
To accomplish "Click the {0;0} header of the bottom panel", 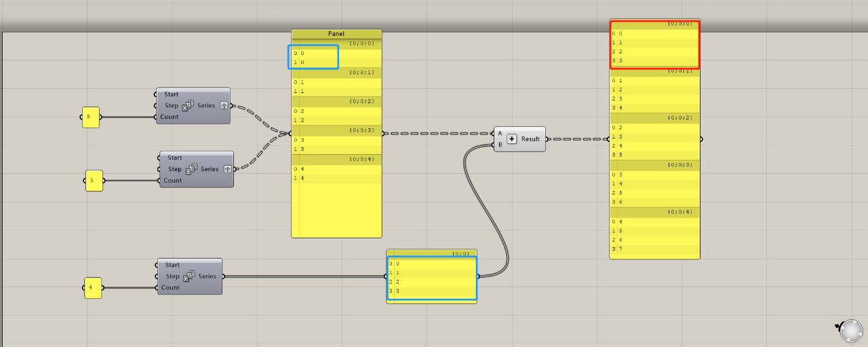I will click(431, 253).
